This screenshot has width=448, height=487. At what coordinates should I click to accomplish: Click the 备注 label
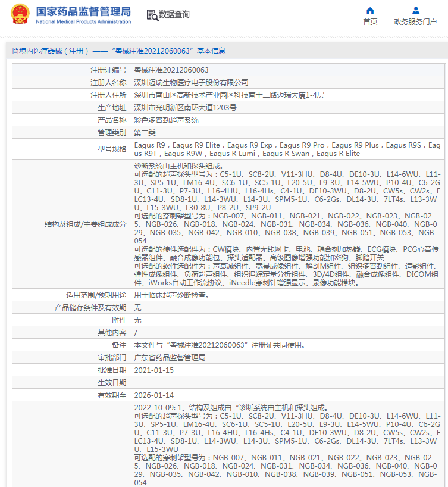(x=119, y=345)
